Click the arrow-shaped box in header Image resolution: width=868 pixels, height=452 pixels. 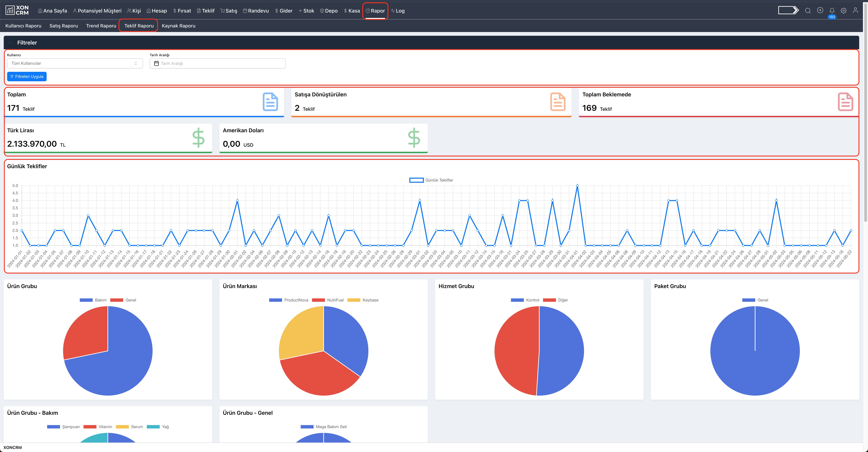click(788, 10)
